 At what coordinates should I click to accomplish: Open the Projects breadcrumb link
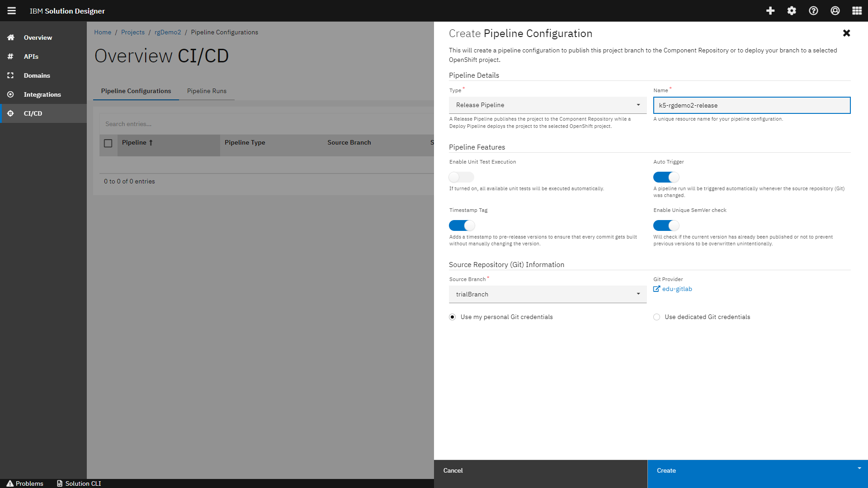coord(132,32)
